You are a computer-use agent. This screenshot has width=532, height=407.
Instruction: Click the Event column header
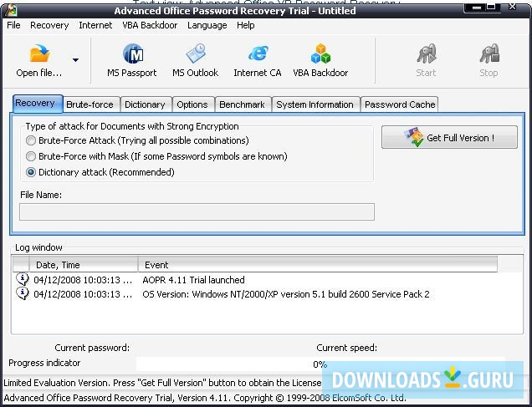(x=318, y=264)
